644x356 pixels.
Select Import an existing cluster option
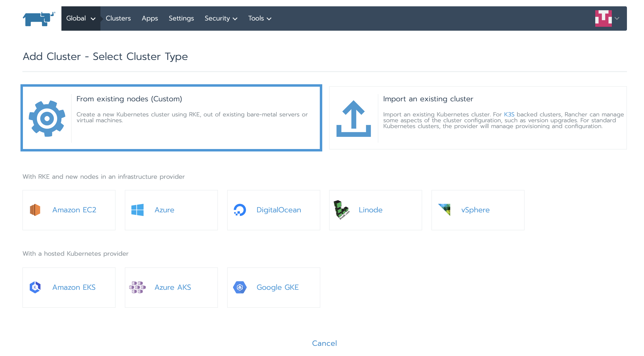pos(478,118)
